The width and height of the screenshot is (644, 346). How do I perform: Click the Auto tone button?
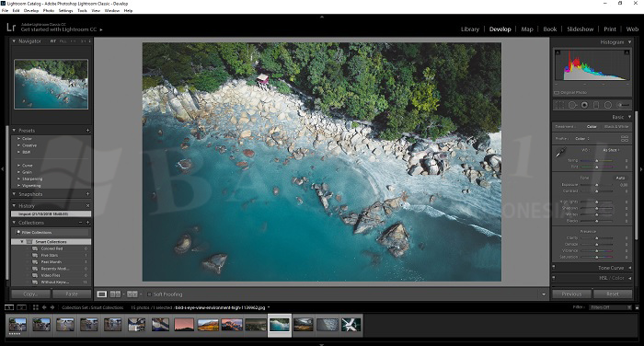[x=620, y=178]
